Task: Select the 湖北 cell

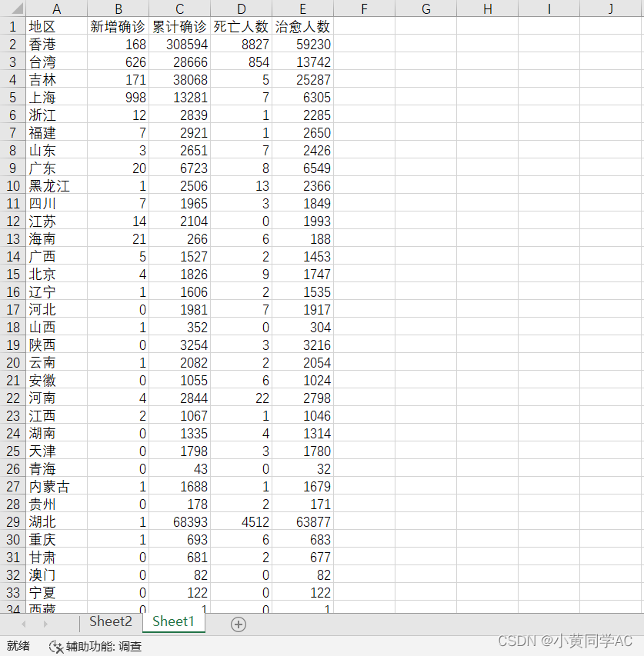Action: click(56, 521)
